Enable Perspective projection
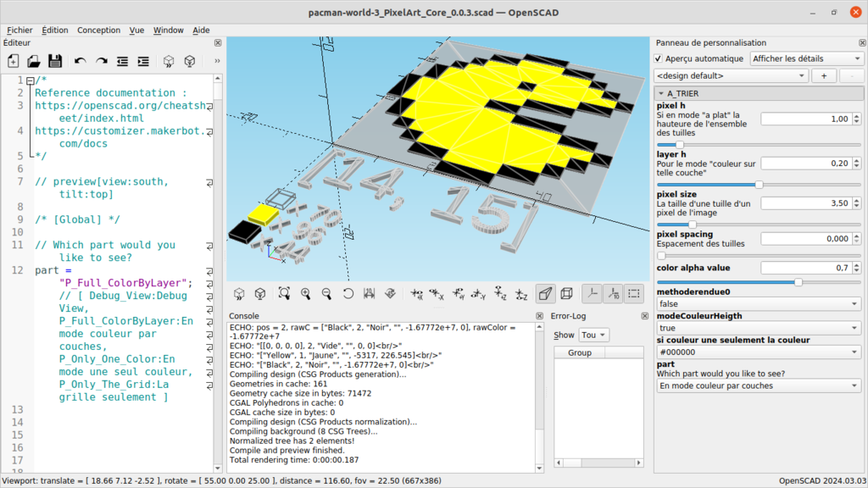 (x=545, y=294)
